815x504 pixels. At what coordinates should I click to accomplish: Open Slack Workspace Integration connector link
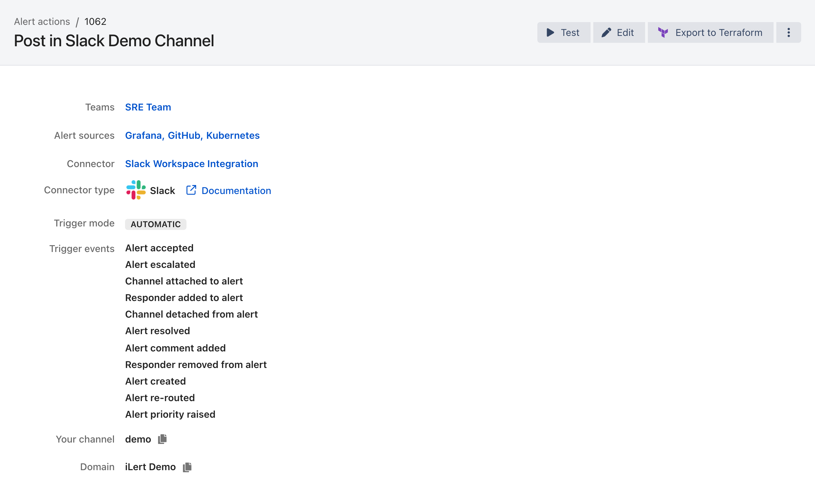192,164
